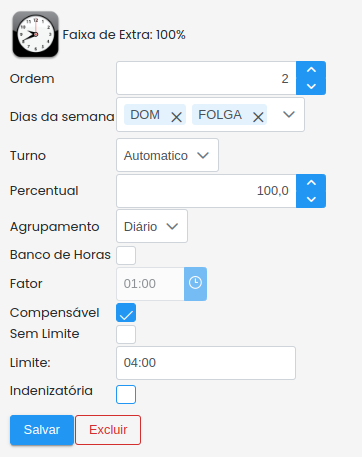Save changes with the Salvar button
Viewport: 362px width, 457px height.
pos(42,430)
